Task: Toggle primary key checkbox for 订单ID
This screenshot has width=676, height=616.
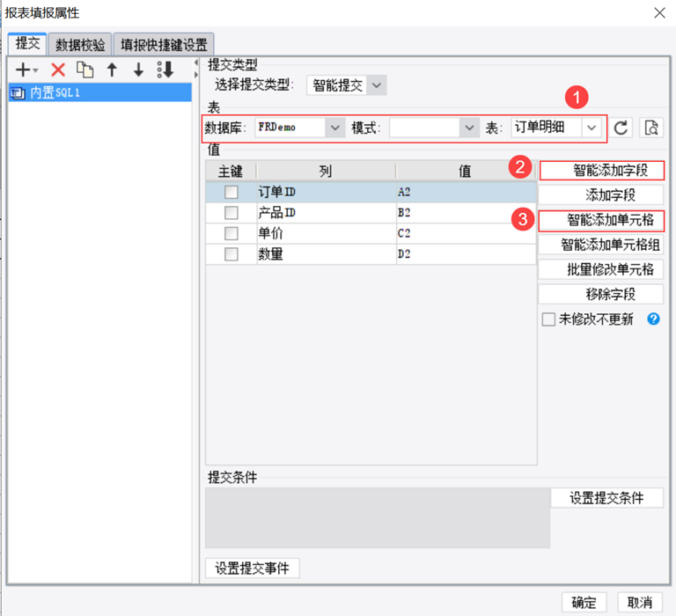Action: 231,192
